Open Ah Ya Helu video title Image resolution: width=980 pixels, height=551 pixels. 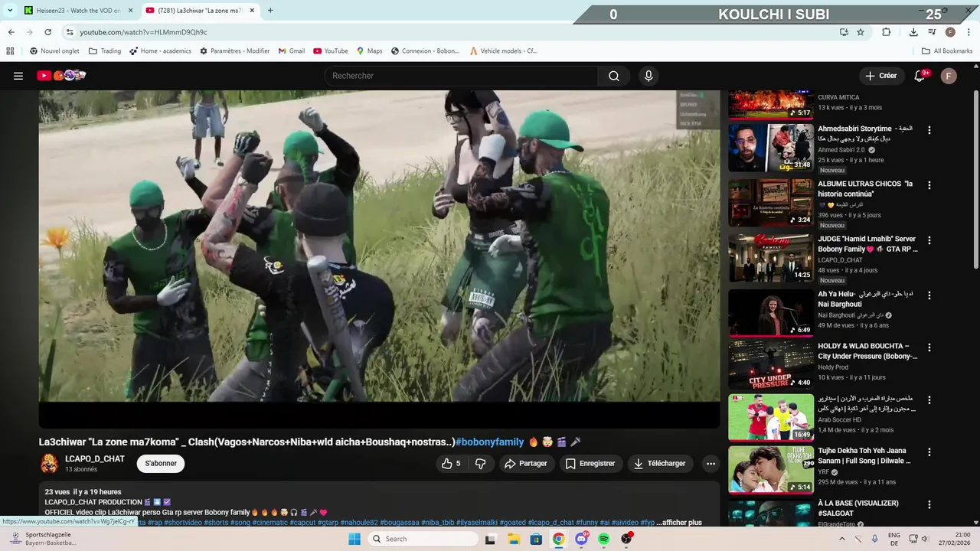(864, 299)
